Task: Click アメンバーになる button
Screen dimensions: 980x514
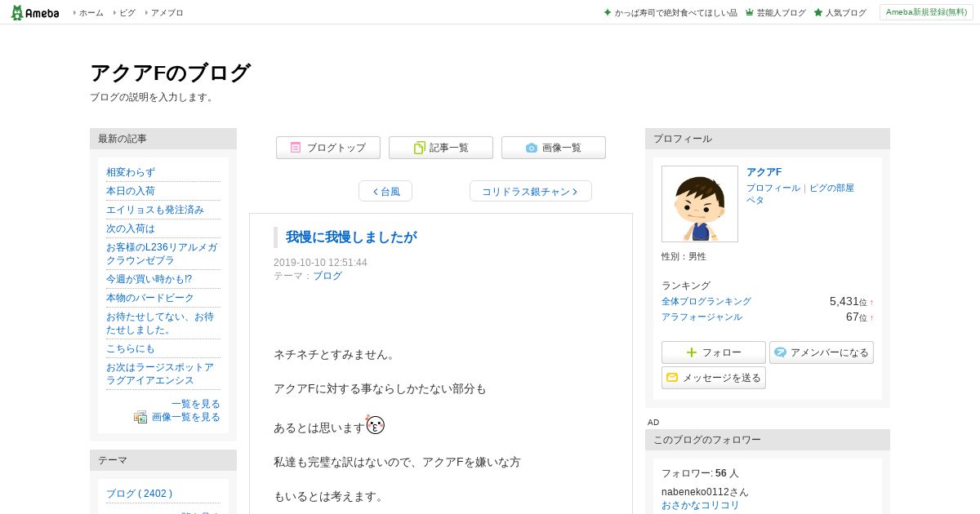Action: 822,352
